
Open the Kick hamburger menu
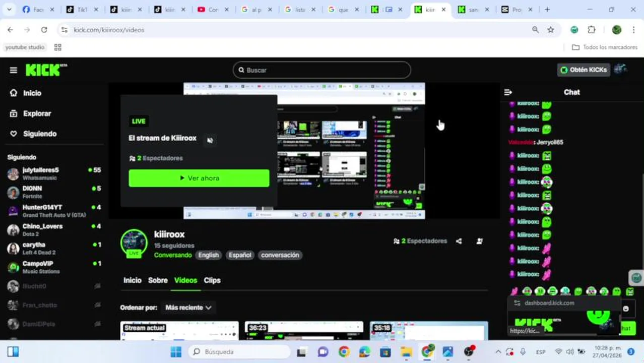tap(14, 70)
